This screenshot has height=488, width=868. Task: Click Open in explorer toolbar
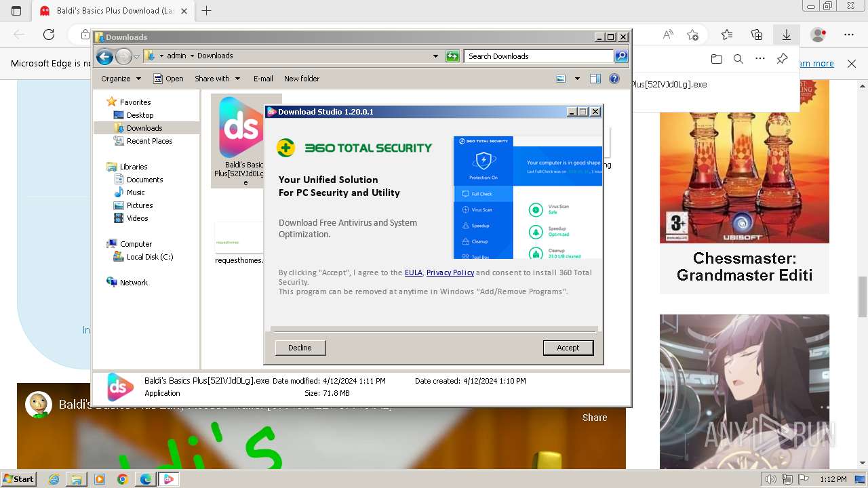[168, 79]
